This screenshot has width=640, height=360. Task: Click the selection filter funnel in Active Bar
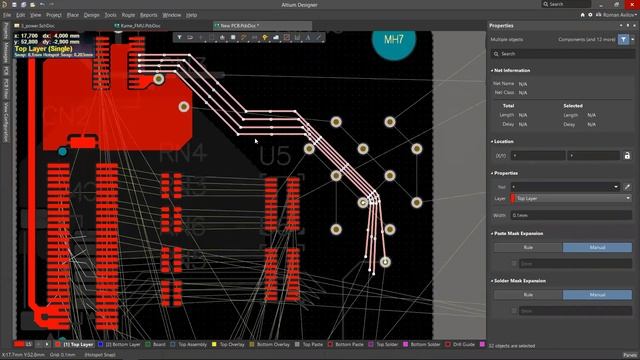[x=179, y=38]
